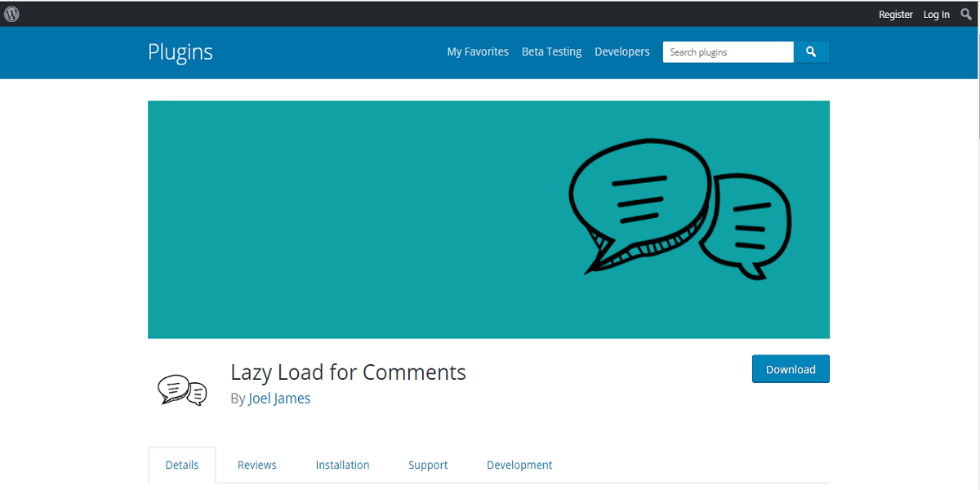This screenshot has width=980, height=490.
Task: Open the Development tab
Action: pos(519,465)
